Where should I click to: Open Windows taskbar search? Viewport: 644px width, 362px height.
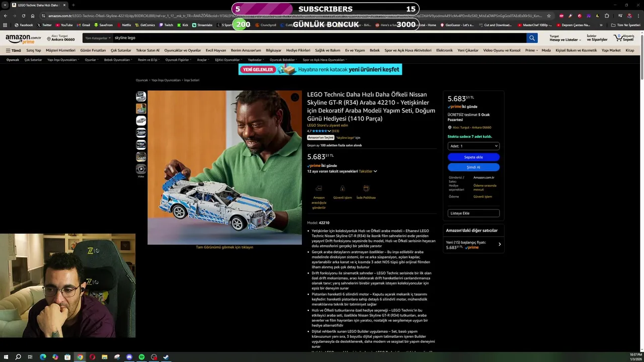tap(18, 357)
